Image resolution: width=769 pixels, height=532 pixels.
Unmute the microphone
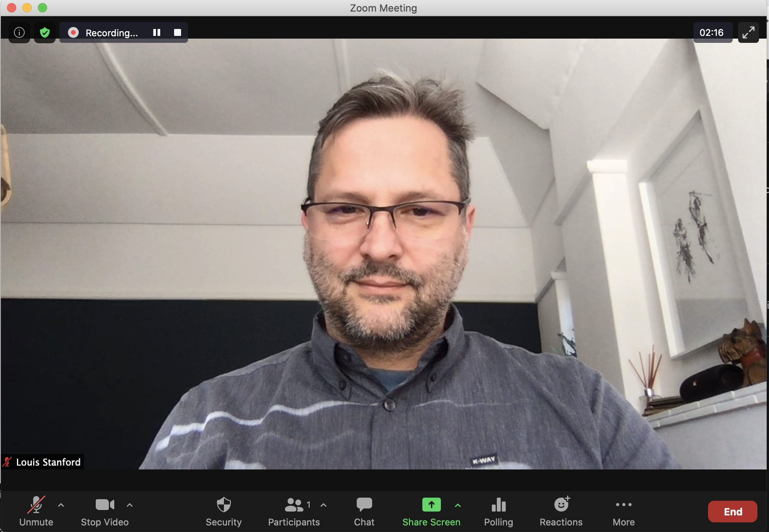point(36,511)
